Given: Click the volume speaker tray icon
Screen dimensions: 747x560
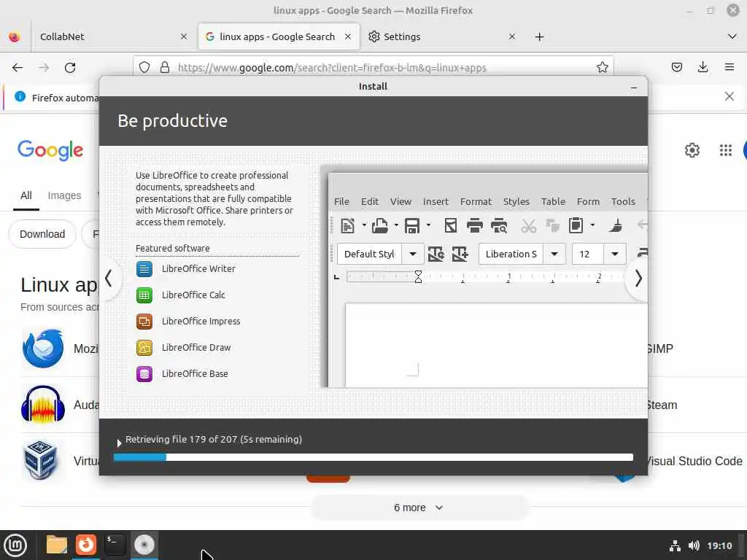Looking at the screenshot, I should (x=694, y=545).
